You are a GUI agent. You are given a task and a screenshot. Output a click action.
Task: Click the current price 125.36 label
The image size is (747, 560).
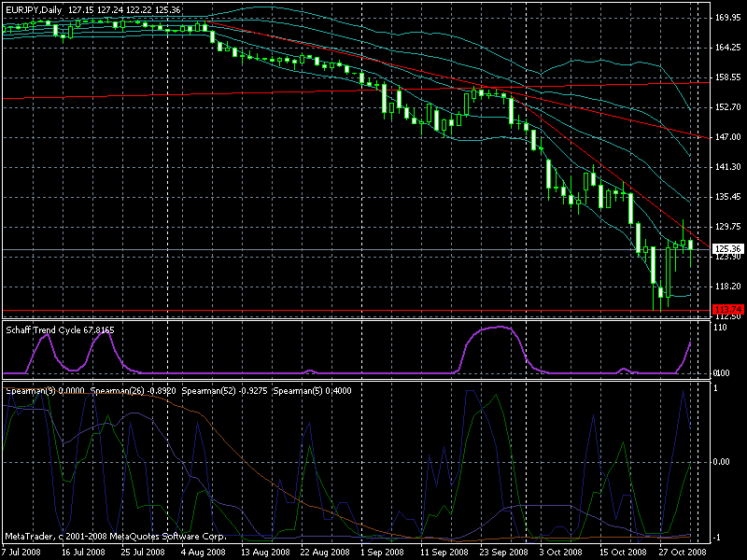tap(728, 248)
